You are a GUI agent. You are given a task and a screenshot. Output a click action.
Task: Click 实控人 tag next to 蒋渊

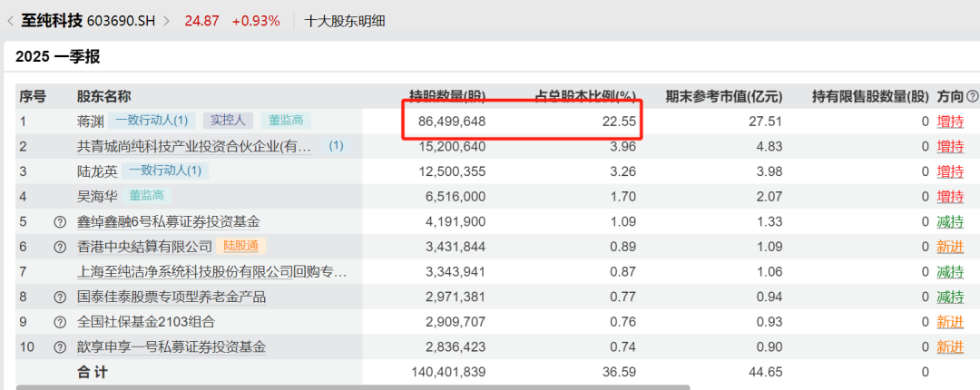[x=228, y=121]
